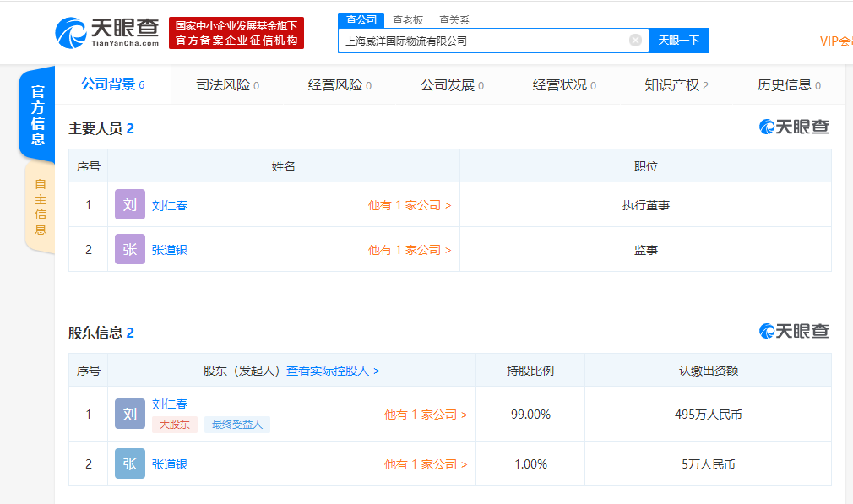Click 刘 avatar in the 股东信息 table

point(129,415)
